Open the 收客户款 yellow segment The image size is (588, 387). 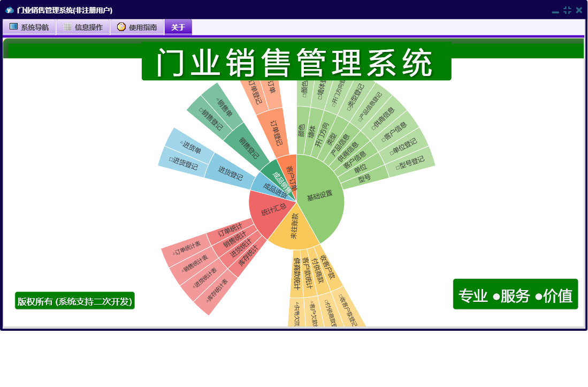(x=327, y=267)
